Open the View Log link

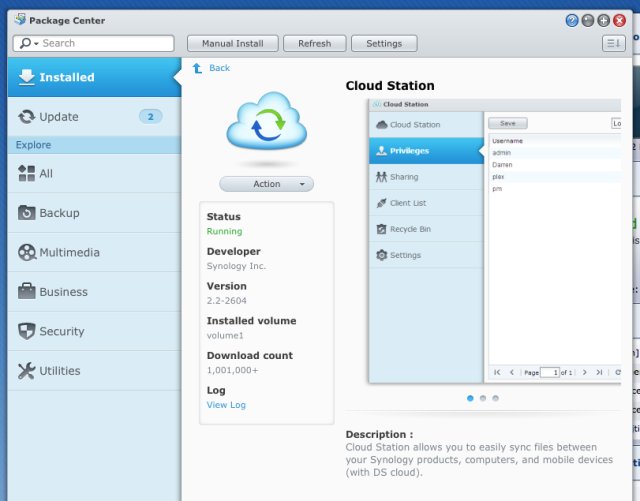226,405
